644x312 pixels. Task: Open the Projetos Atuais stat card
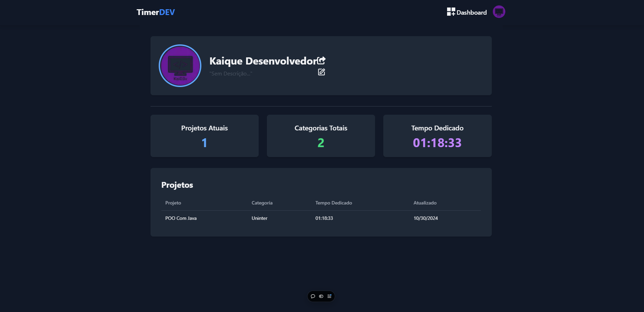click(x=204, y=136)
